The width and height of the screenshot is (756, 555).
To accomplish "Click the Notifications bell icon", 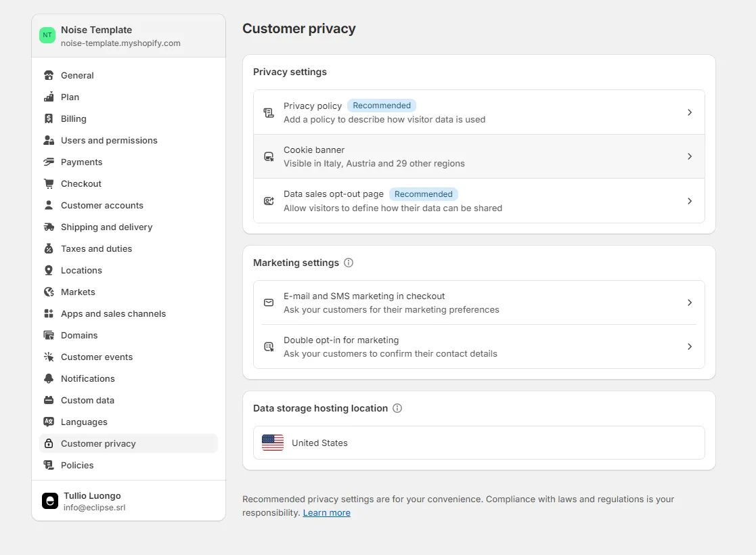I will (x=49, y=378).
